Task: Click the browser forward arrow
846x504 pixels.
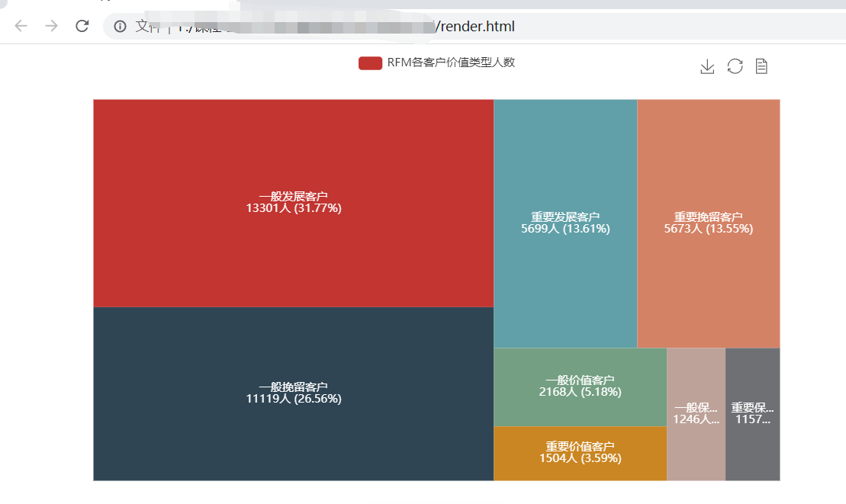Action: tap(50, 25)
